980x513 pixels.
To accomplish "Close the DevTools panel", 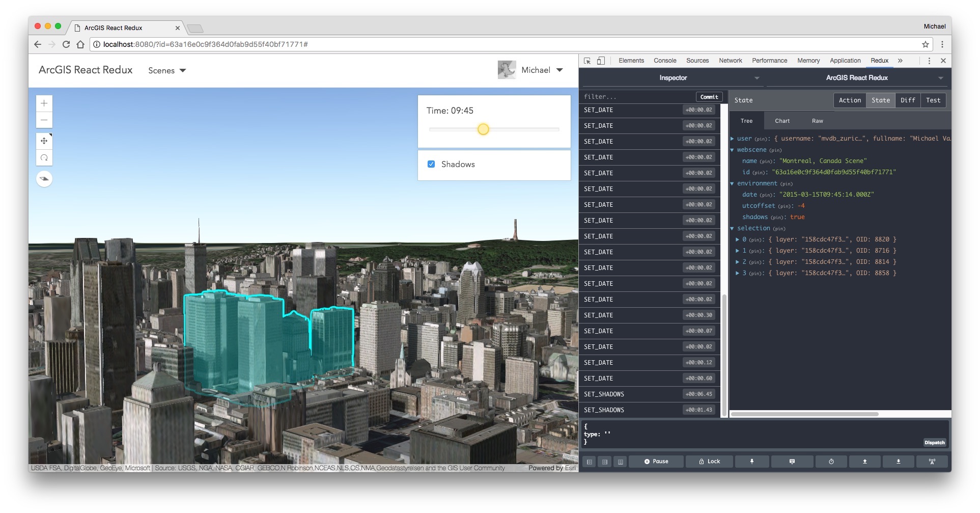I will tap(943, 61).
